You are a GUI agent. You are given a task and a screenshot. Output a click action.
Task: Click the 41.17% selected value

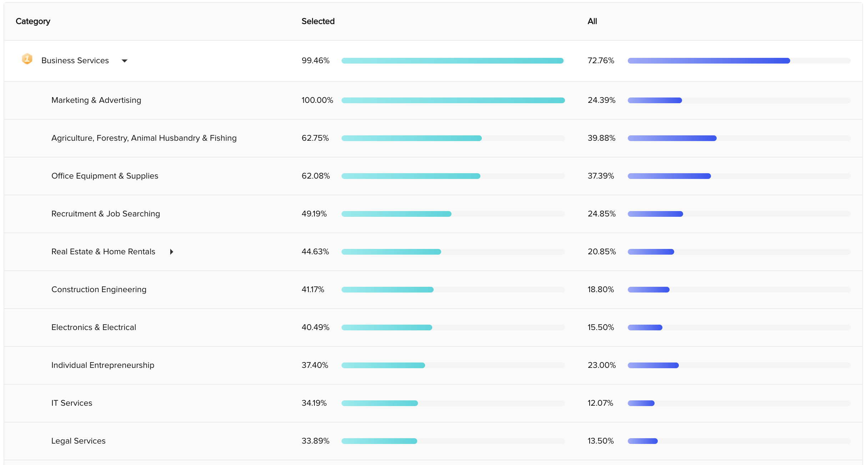tap(313, 290)
